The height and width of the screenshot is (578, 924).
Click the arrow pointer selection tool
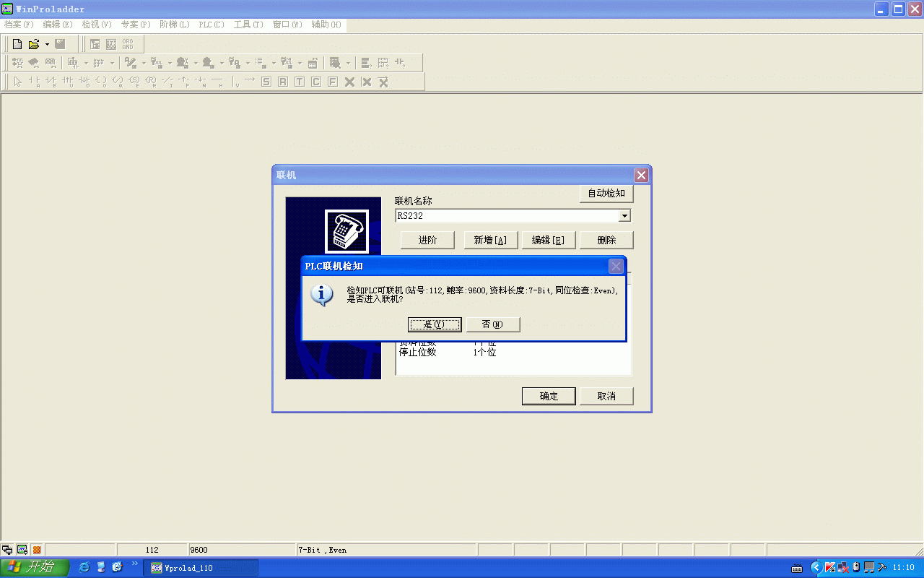(17, 82)
